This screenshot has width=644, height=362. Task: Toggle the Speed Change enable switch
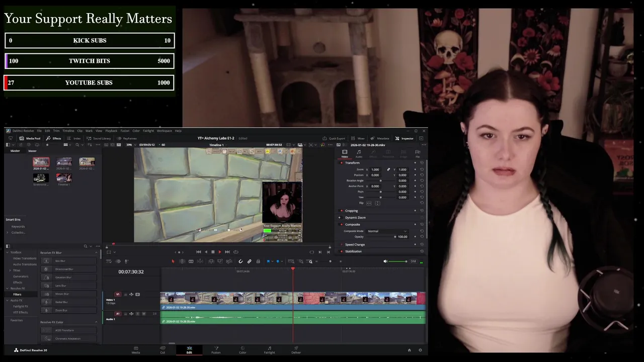pos(342,244)
